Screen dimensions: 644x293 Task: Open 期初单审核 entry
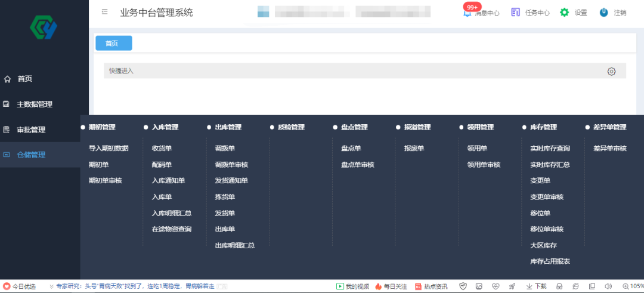(x=106, y=180)
